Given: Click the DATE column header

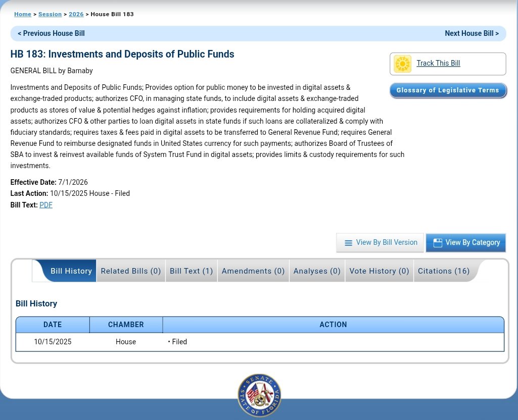Looking at the screenshot, I should [x=53, y=325].
